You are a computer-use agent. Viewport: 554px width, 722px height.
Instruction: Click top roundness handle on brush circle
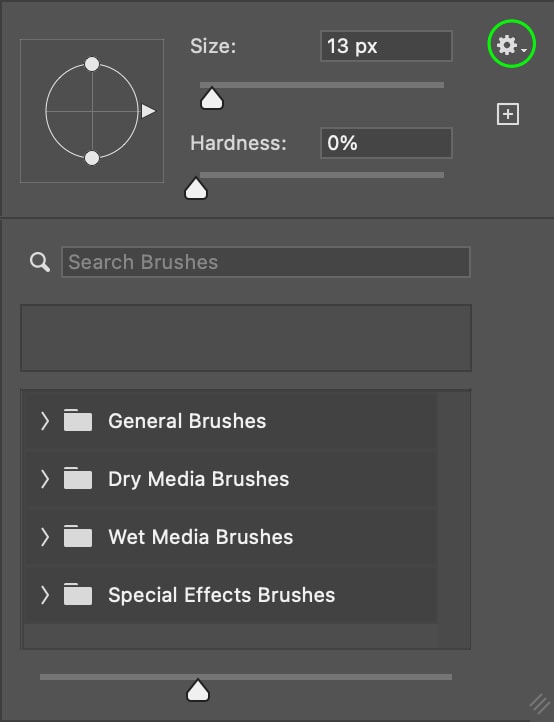pos(92,64)
